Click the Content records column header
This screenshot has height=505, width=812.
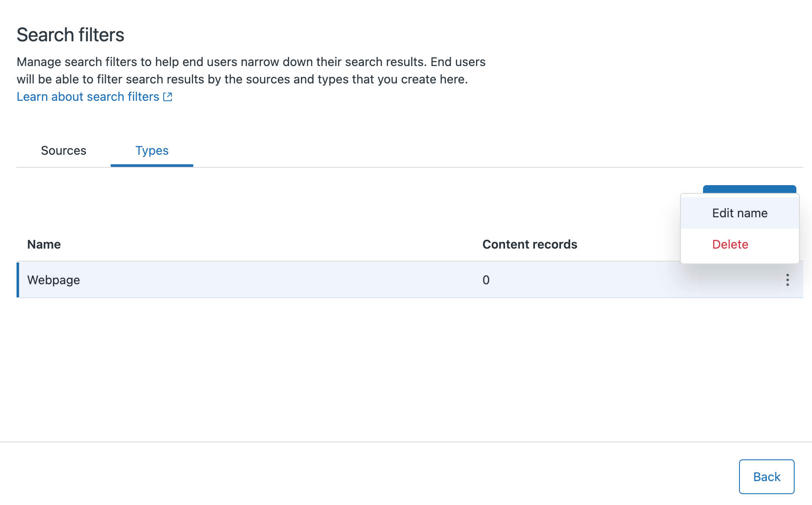[x=529, y=244]
